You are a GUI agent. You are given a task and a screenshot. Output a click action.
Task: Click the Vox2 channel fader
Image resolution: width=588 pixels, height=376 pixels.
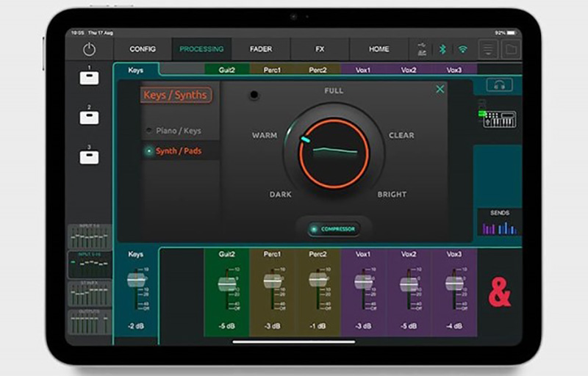tap(409, 284)
